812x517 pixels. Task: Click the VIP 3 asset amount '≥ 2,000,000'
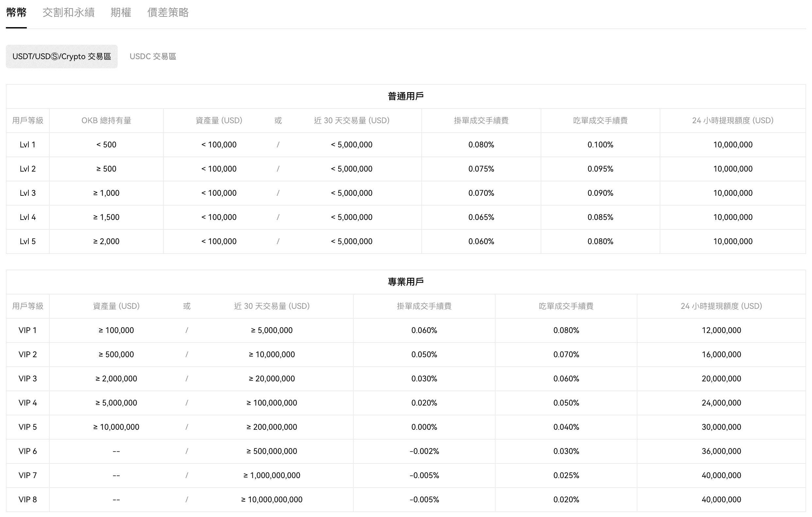tap(116, 379)
